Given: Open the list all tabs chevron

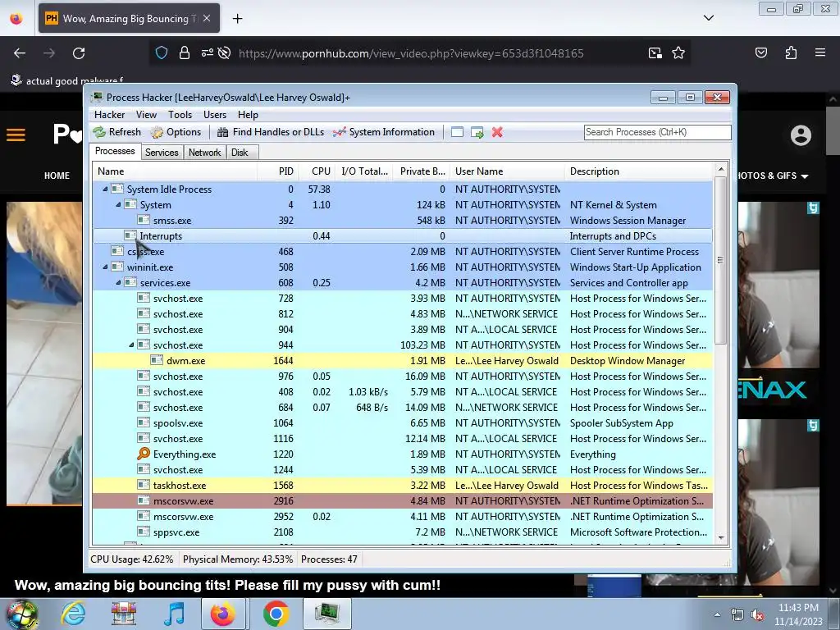Looking at the screenshot, I should tap(708, 18).
